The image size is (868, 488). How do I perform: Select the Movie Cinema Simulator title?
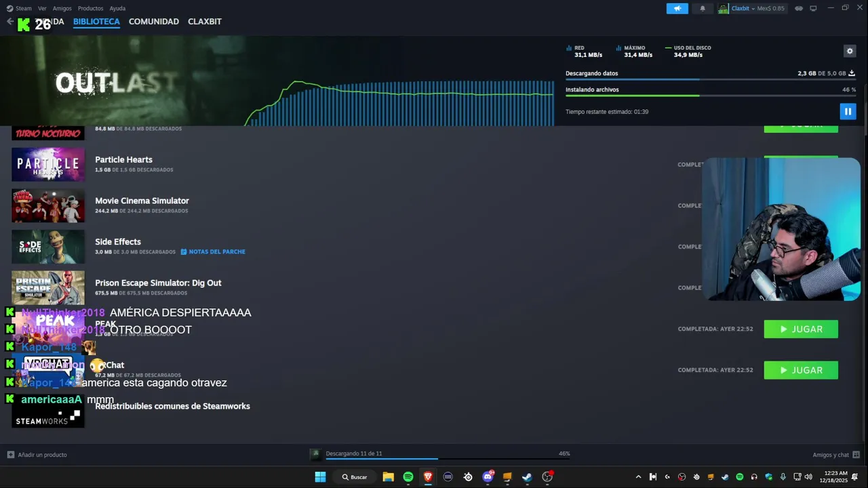[142, 201]
